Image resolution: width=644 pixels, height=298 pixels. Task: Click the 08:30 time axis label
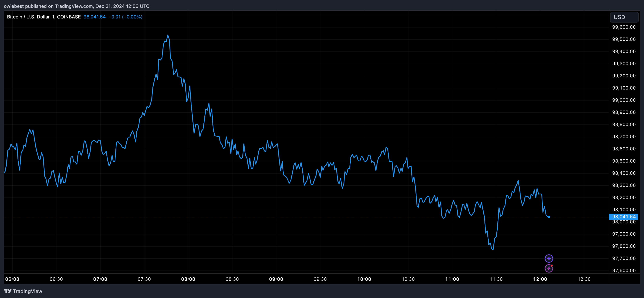[x=232, y=279]
